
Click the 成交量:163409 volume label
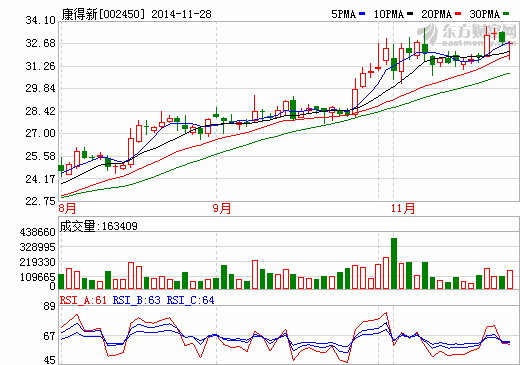click(x=98, y=226)
